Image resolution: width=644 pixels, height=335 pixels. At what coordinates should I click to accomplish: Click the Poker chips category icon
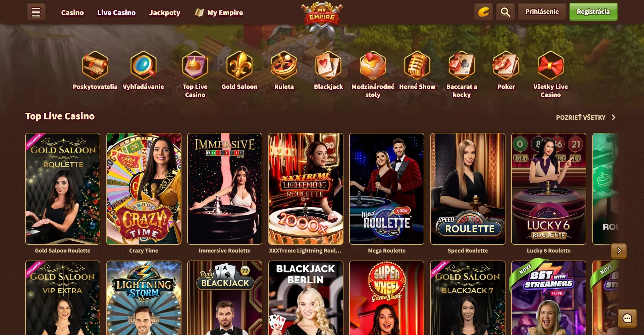point(506,65)
